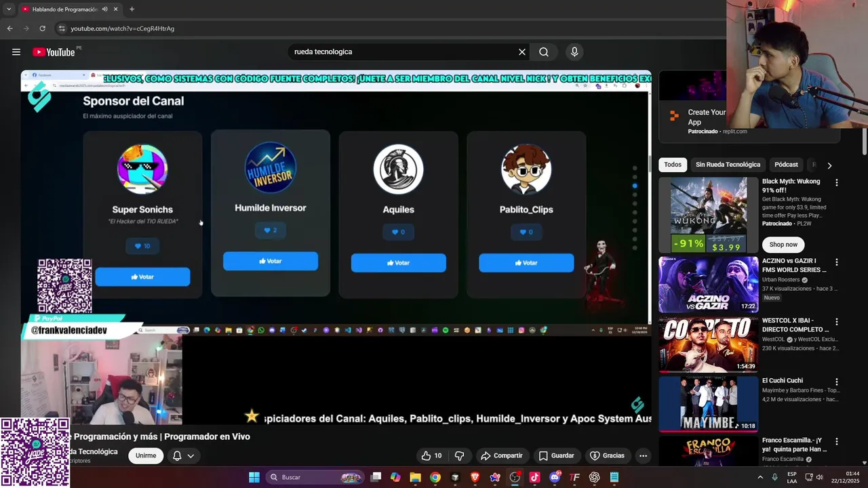868x488 pixels.
Task: Vote for Pablito_Clips
Action: point(526,263)
